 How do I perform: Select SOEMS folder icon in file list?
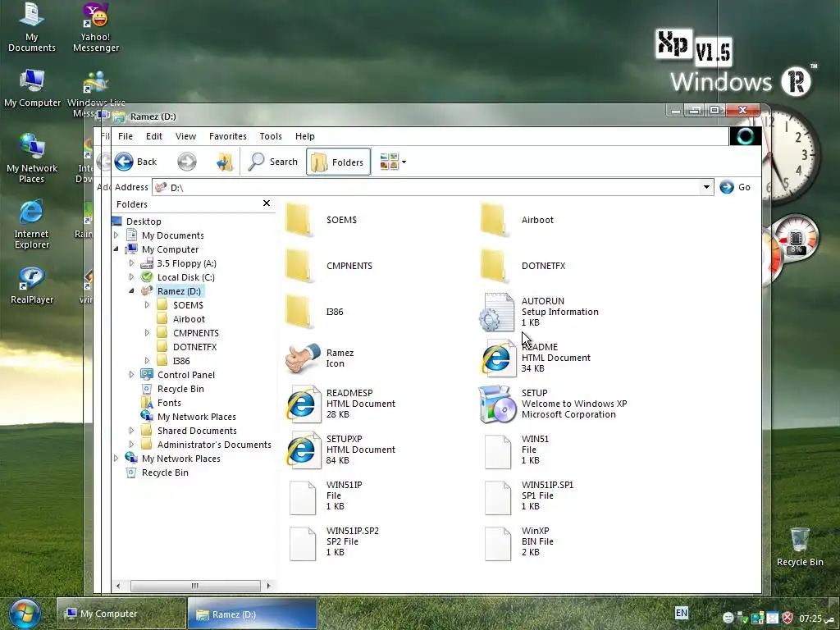pyautogui.click(x=299, y=220)
